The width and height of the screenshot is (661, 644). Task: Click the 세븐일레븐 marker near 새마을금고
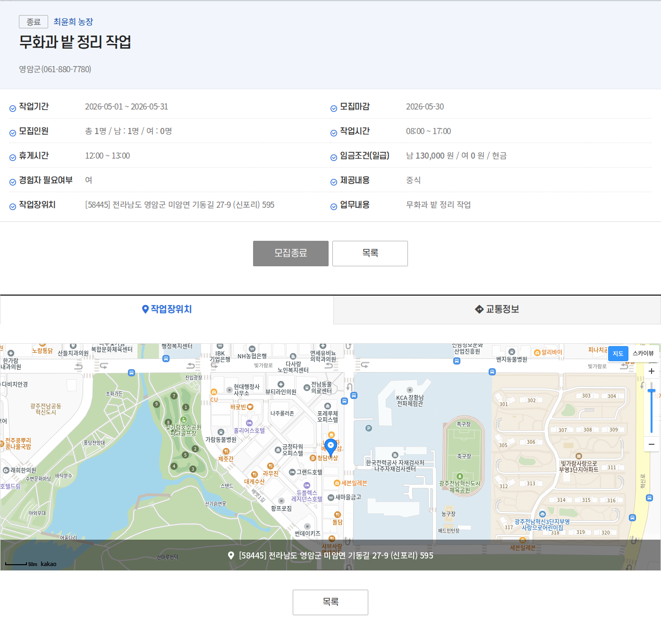point(337,483)
